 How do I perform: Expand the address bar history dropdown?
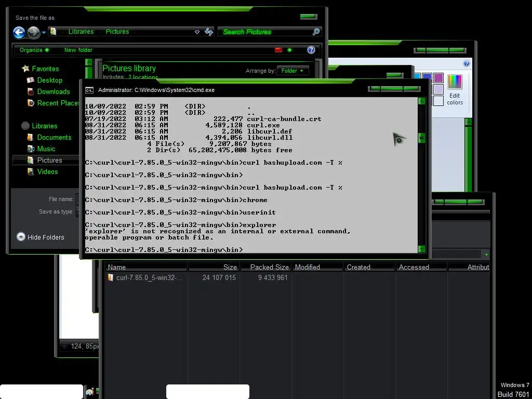(x=197, y=32)
